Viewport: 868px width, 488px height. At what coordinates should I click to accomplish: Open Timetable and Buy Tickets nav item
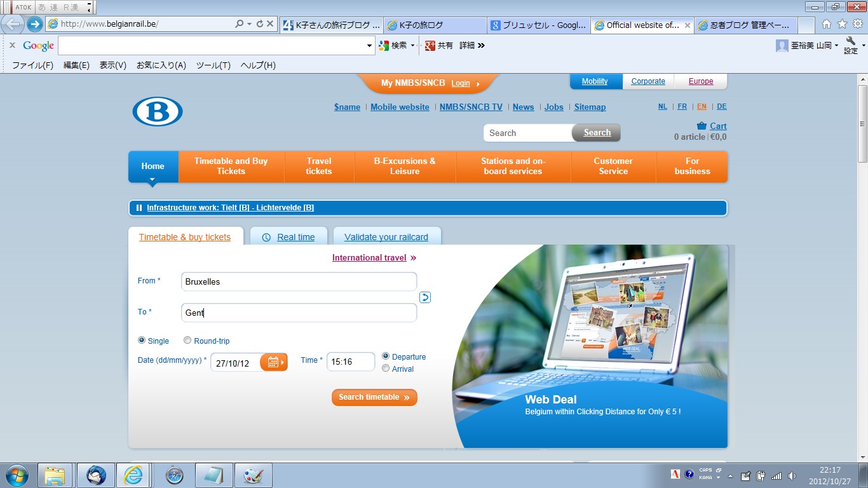tap(231, 166)
